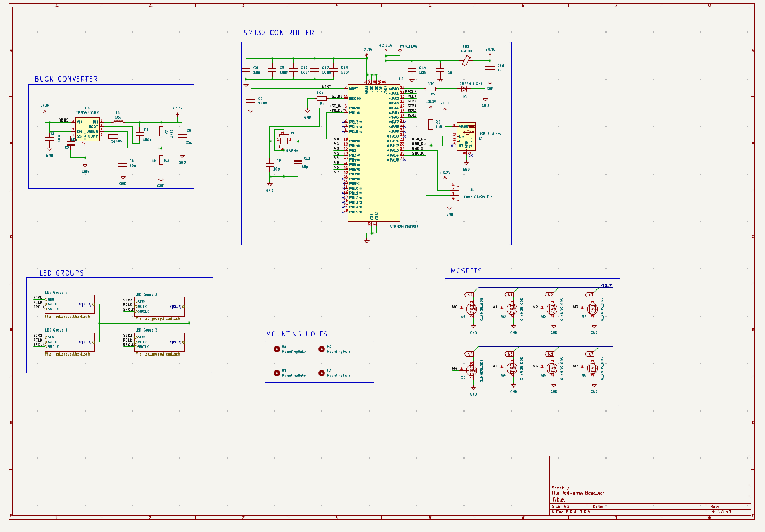Open the LED Group 1 hierarchical sheet
The image size is (765, 532).
pyautogui.click(x=70, y=342)
